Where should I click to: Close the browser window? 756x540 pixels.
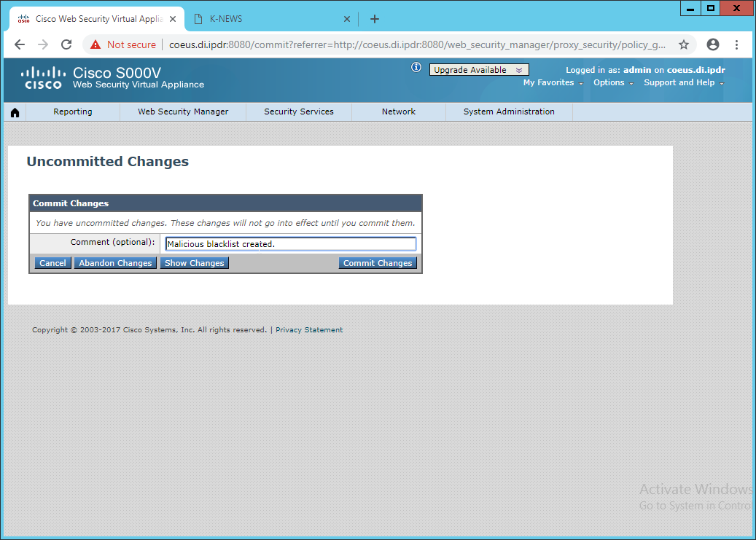736,9
